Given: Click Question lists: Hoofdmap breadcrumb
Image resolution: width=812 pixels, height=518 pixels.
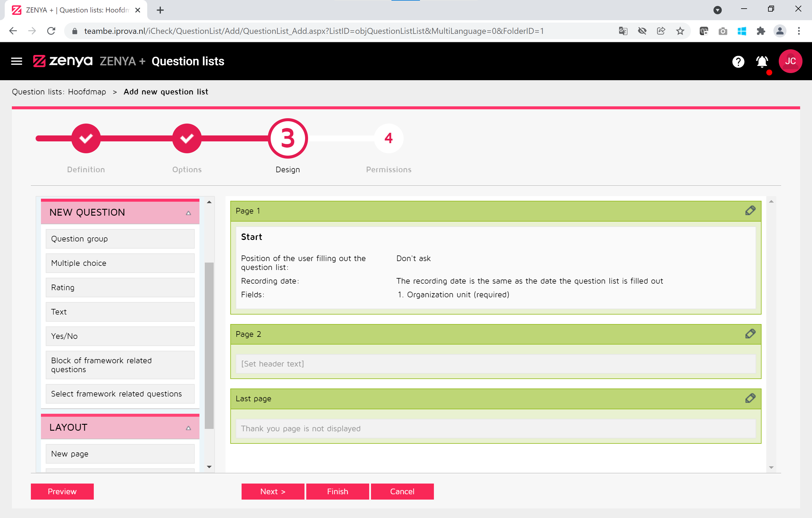Looking at the screenshot, I should (59, 92).
